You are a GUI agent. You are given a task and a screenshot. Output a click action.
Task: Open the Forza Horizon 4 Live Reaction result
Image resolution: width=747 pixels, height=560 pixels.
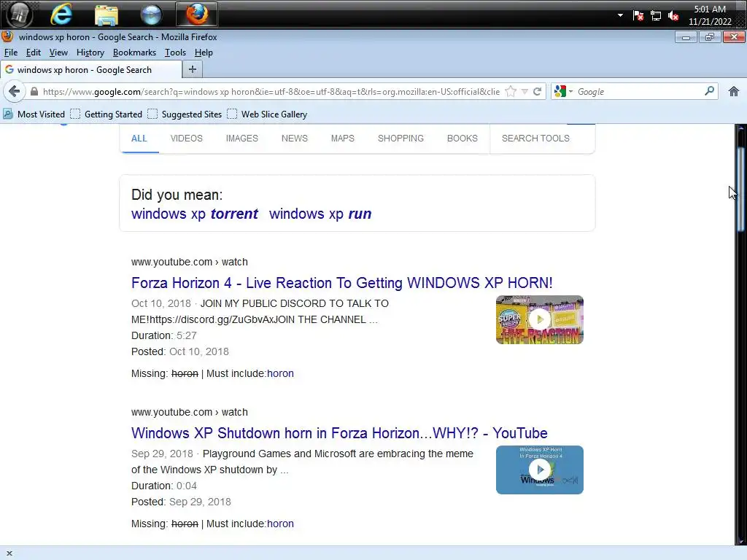(341, 283)
